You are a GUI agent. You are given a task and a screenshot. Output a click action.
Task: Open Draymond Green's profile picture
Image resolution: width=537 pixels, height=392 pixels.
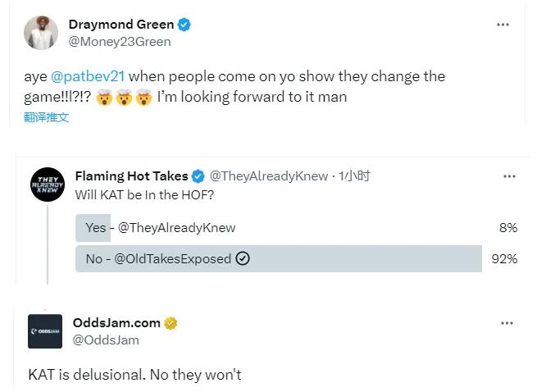point(41,33)
